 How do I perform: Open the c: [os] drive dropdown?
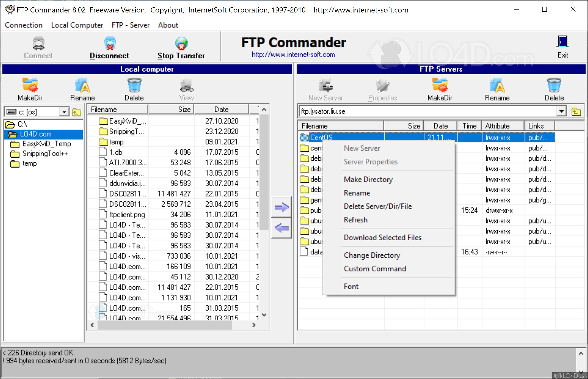point(64,112)
